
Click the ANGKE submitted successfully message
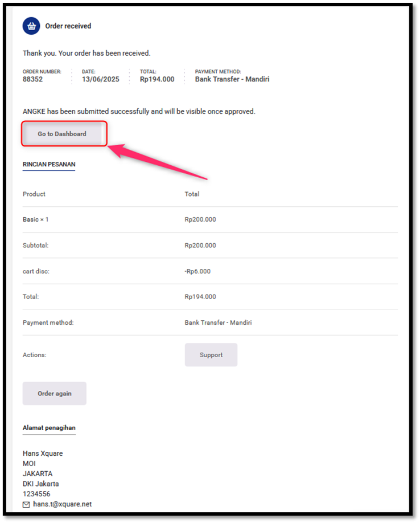point(139,112)
